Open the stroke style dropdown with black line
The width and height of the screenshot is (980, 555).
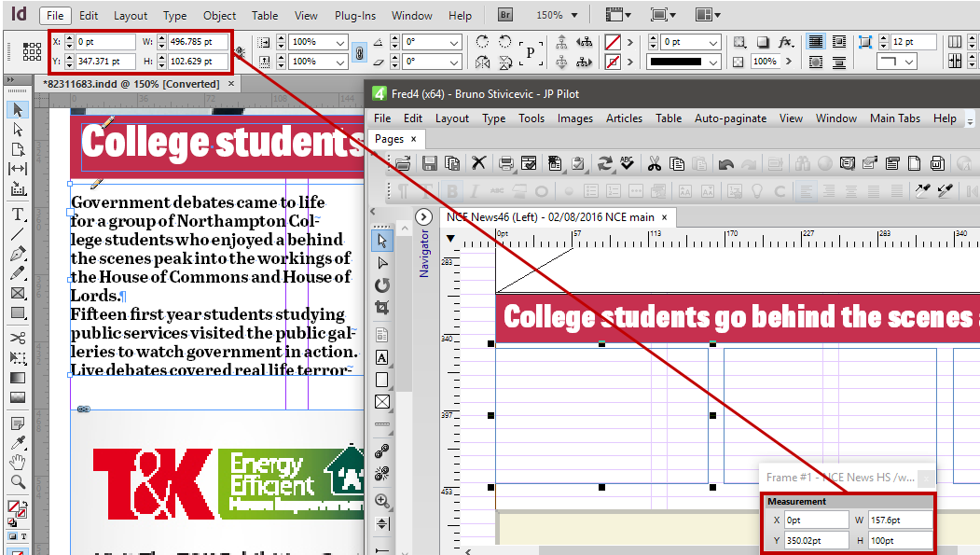point(713,62)
